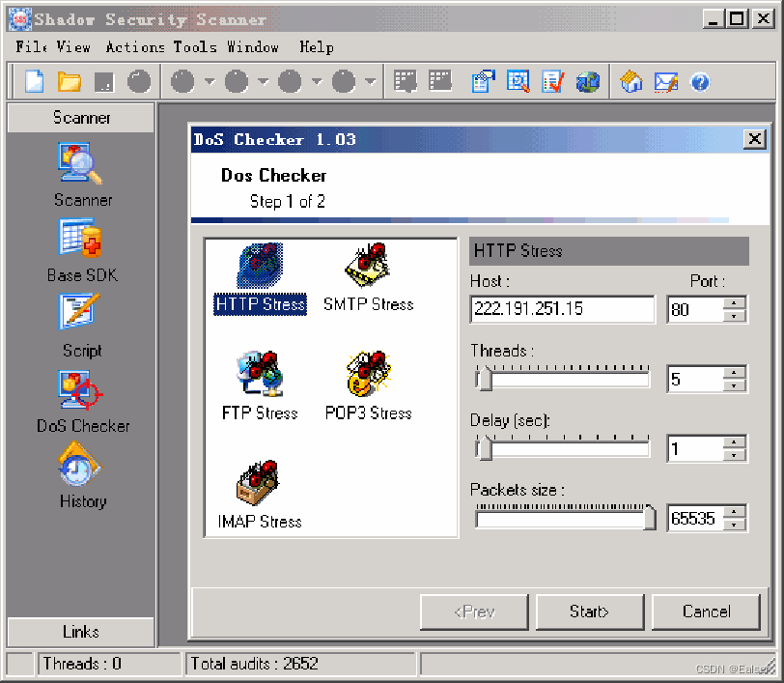Image resolution: width=784 pixels, height=683 pixels.
Task: Close the DoS Checker 1.03 dialog
Action: point(754,138)
